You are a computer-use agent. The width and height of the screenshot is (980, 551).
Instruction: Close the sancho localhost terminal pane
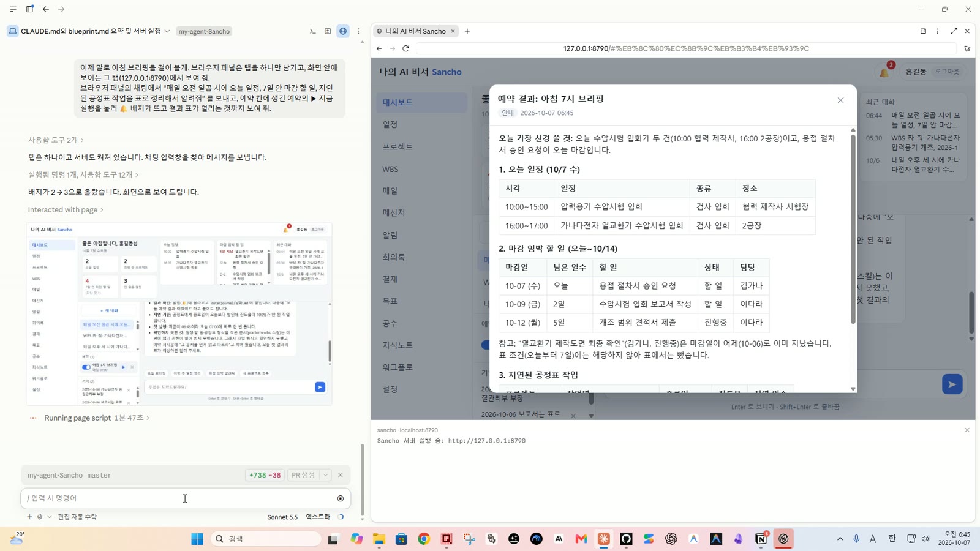click(967, 430)
